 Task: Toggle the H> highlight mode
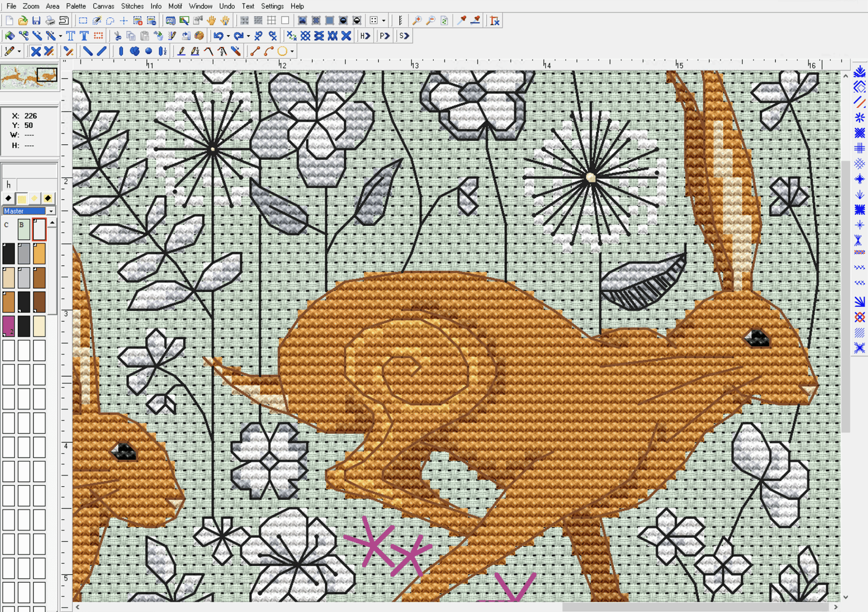coord(364,36)
